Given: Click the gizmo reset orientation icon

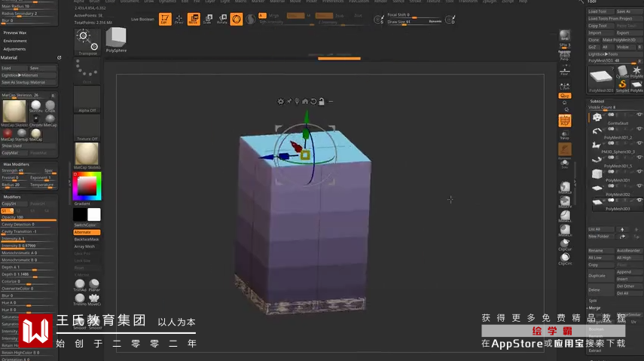Looking at the screenshot, I should [313, 101].
